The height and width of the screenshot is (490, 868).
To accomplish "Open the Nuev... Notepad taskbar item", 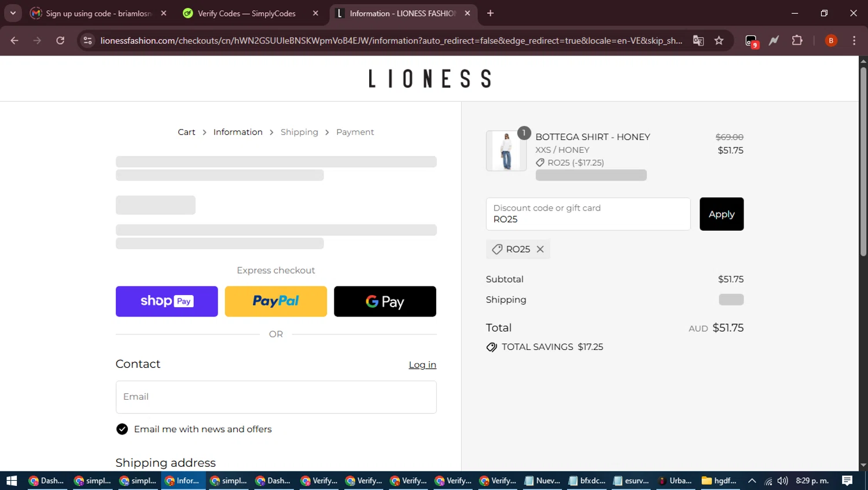I will [542, 481].
